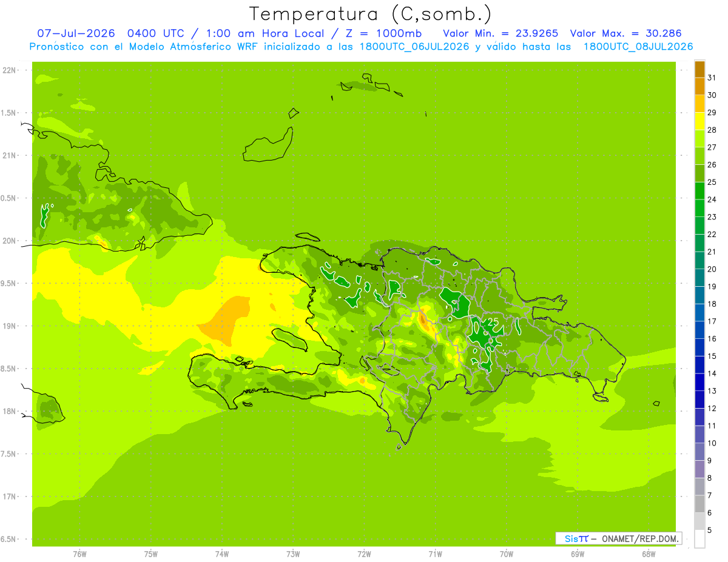The image size is (728, 562).
Task: Click the 72W longitude axis label
Action: (364, 554)
